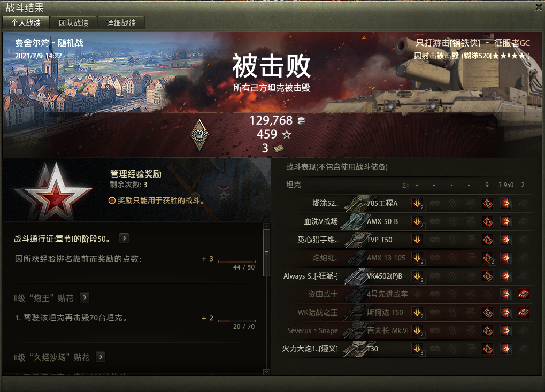Switch to the 团队战绩 tab
Screen dimensions: 545x392
(73, 23)
